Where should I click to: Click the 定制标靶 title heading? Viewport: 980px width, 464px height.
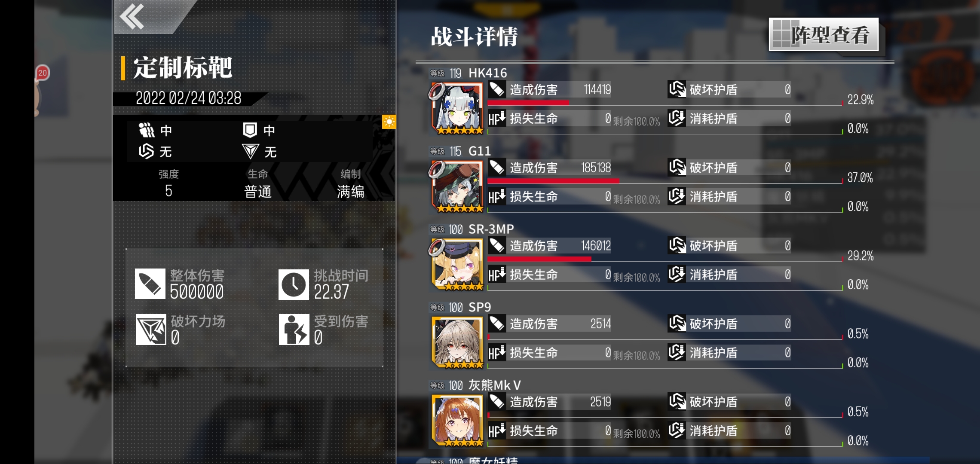183,68
